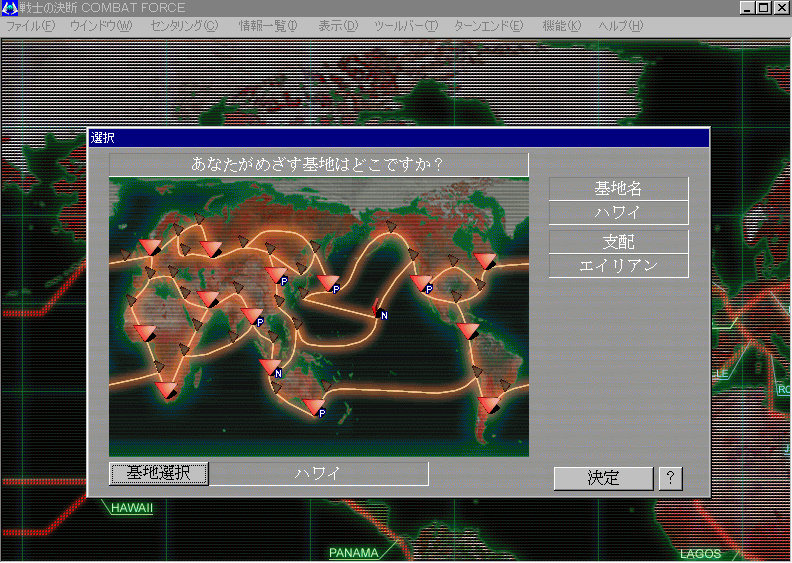Select the base marker in southern South America
The width and height of the screenshot is (792, 563).
pyautogui.click(x=489, y=405)
